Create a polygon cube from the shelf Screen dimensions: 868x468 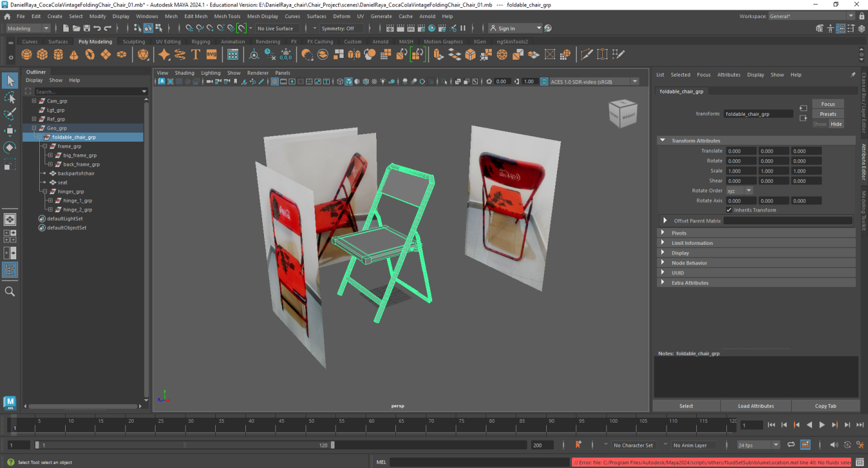42,55
